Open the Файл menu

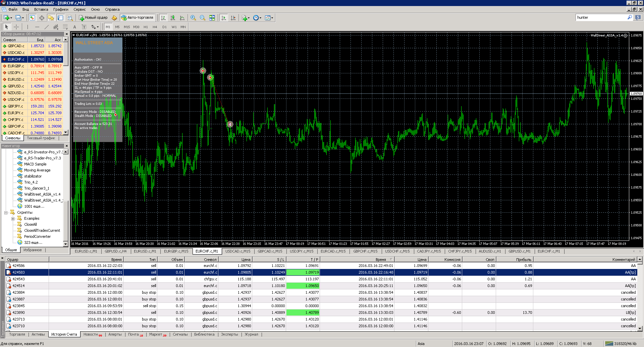[x=13, y=9]
